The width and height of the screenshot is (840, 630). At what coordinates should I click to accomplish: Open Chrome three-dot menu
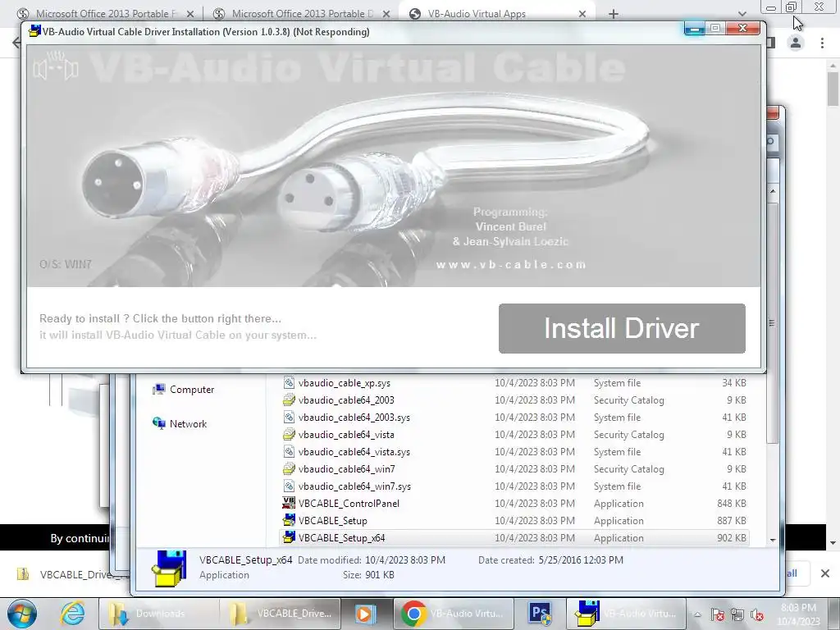point(822,43)
